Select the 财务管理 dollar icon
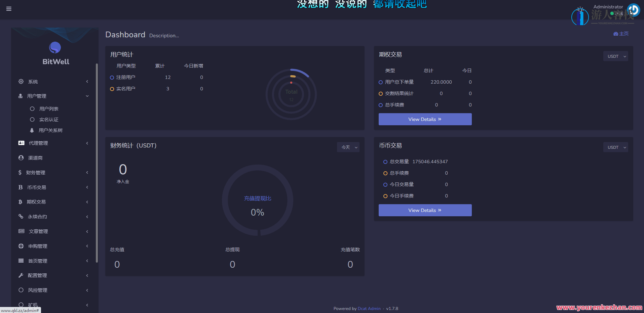The height and width of the screenshot is (313, 644). pyautogui.click(x=21, y=172)
